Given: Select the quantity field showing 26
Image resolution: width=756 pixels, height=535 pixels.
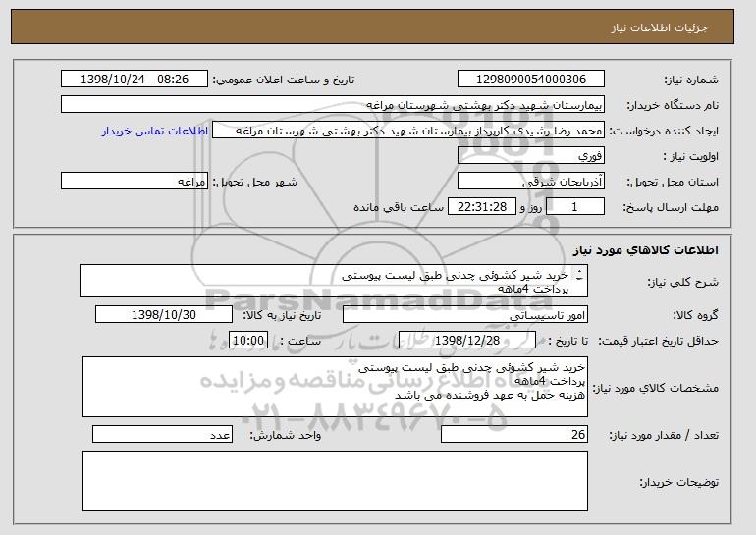Looking at the screenshot, I should tap(514, 435).
